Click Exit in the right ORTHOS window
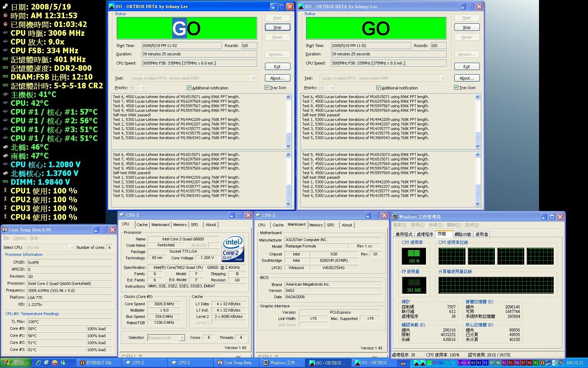This screenshot has height=368, width=588. [x=467, y=67]
